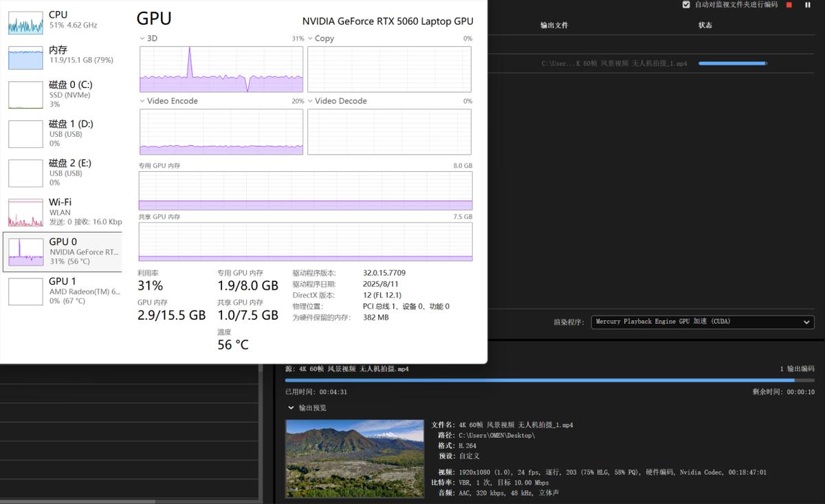Image resolution: width=825 pixels, height=504 pixels.
Task: Click the 输出文件 column header
Action: tap(554, 25)
